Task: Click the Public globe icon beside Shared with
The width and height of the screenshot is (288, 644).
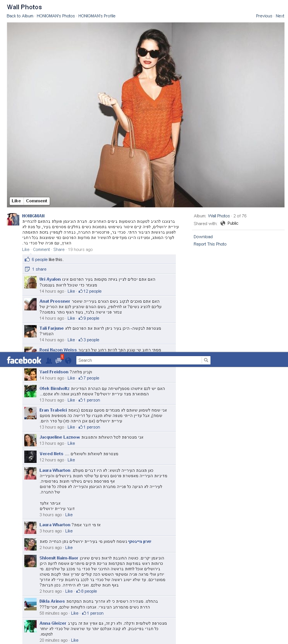Action: tap(223, 223)
